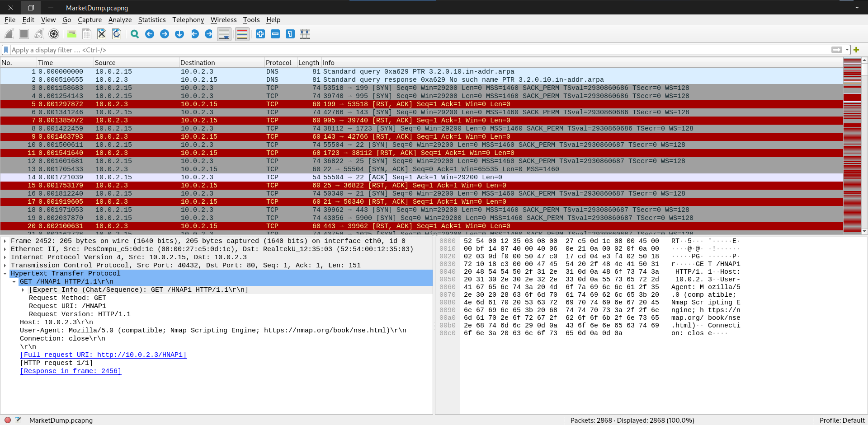Reset text to normal size
868x425 pixels.
click(290, 34)
